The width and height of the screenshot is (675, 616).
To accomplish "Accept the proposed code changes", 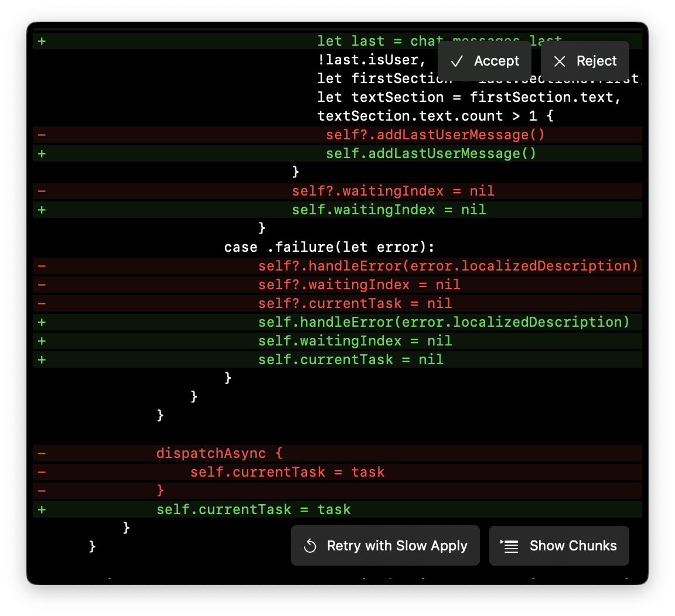I will (485, 60).
